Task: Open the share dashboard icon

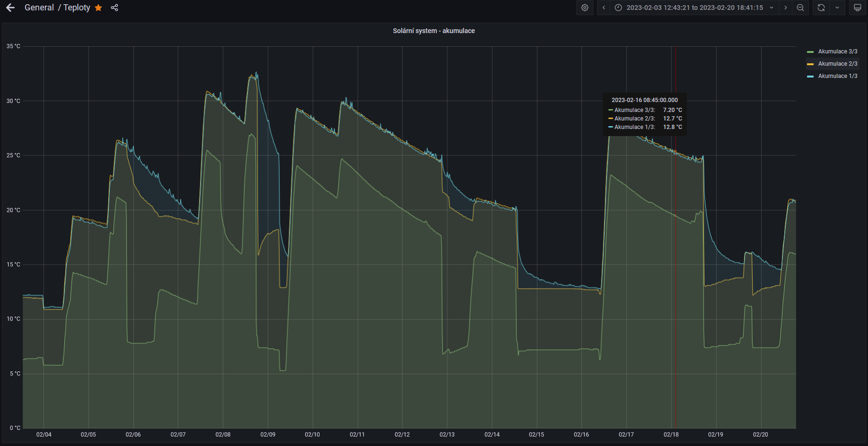Action: [114, 8]
